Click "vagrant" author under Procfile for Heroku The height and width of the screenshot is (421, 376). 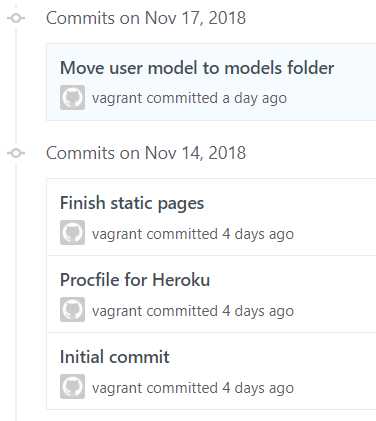pos(117,311)
